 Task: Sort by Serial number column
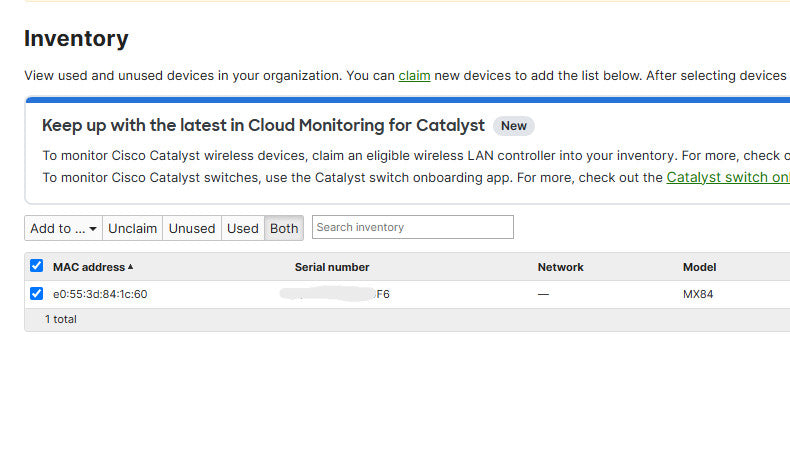click(x=332, y=267)
